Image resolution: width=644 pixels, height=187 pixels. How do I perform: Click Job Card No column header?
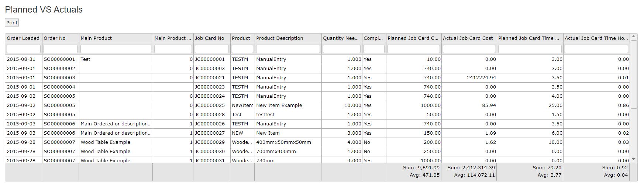209,38
